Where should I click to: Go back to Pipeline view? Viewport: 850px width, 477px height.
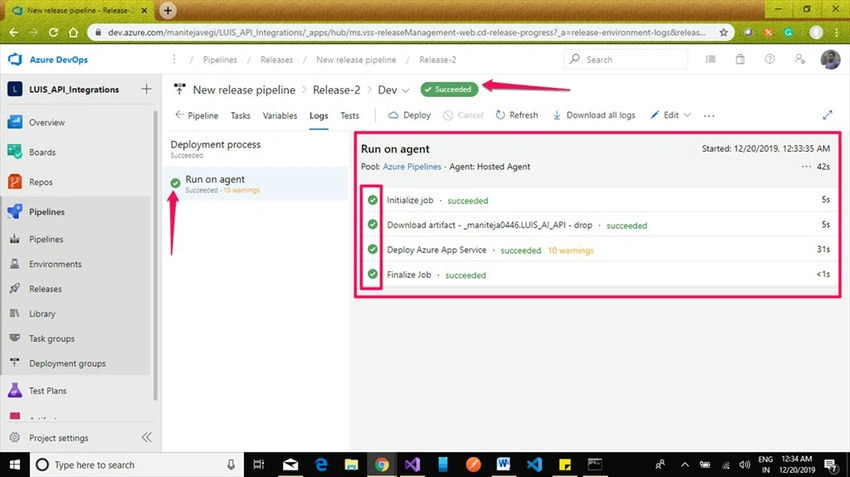[197, 115]
